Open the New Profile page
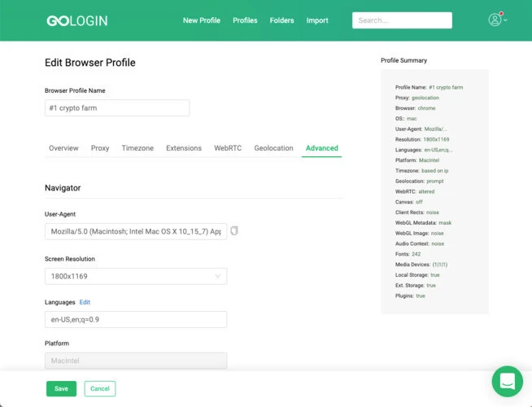Viewport: 532px width, 407px height. point(202,20)
